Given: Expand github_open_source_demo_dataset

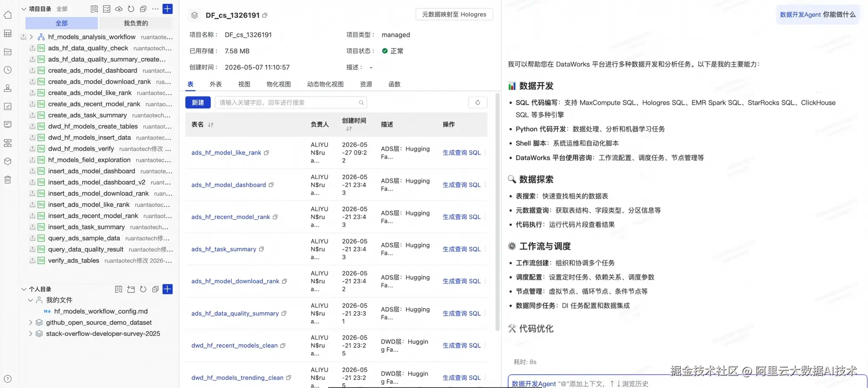Looking at the screenshot, I should 31,323.
